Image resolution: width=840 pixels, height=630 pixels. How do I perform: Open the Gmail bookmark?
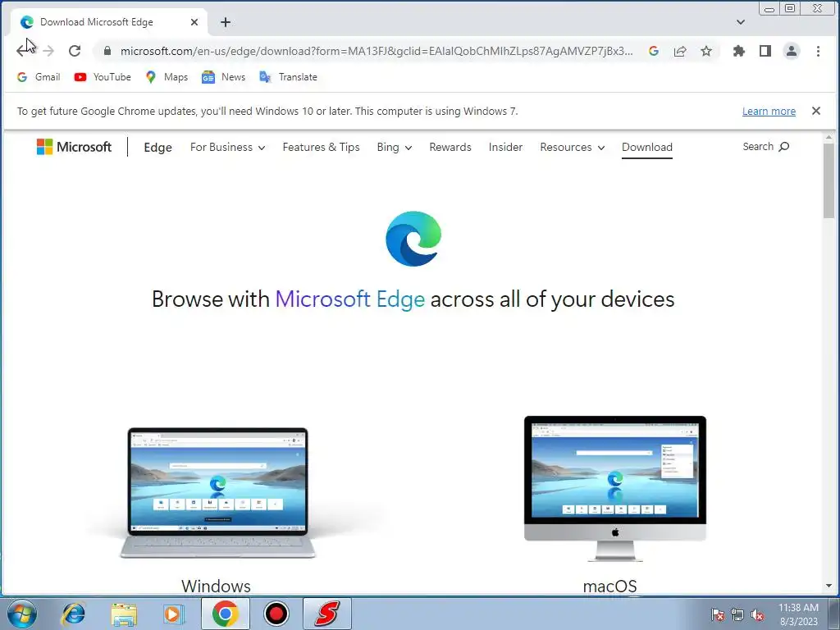39,77
